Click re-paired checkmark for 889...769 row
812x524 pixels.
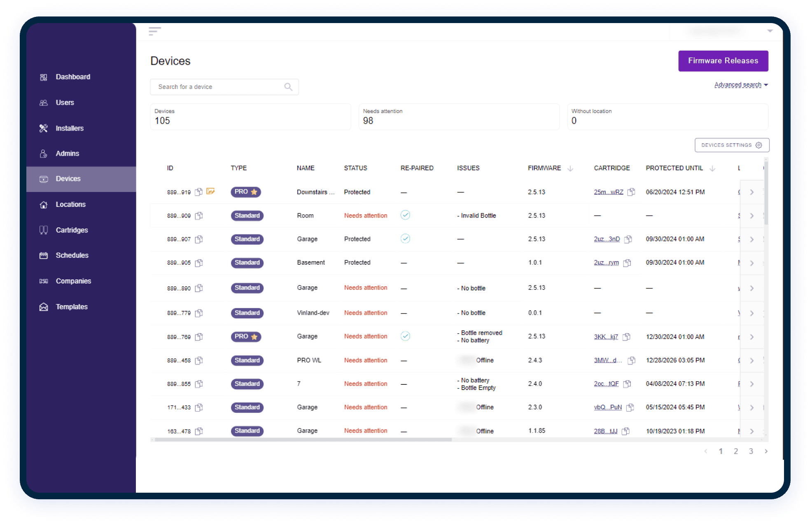click(x=405, y=336)
